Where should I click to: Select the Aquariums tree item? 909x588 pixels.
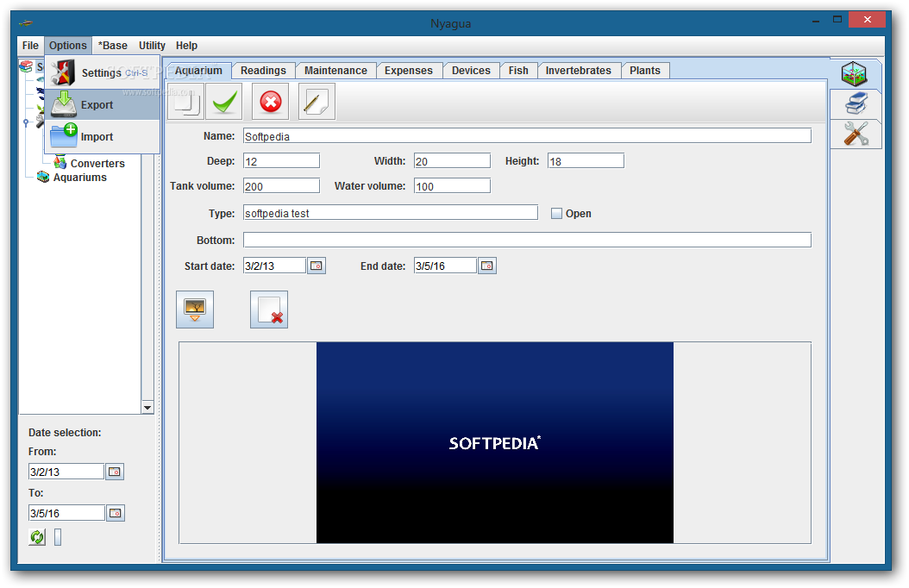72,178
